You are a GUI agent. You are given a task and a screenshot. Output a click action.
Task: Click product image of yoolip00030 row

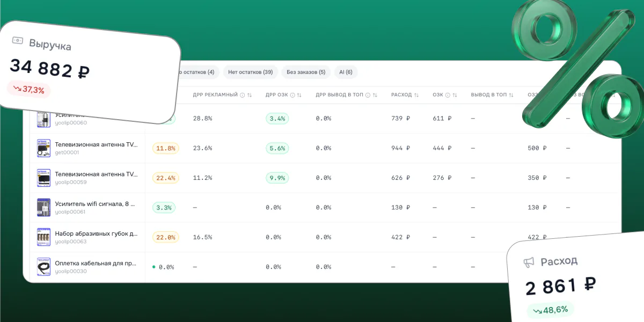(x=43, y=267)
